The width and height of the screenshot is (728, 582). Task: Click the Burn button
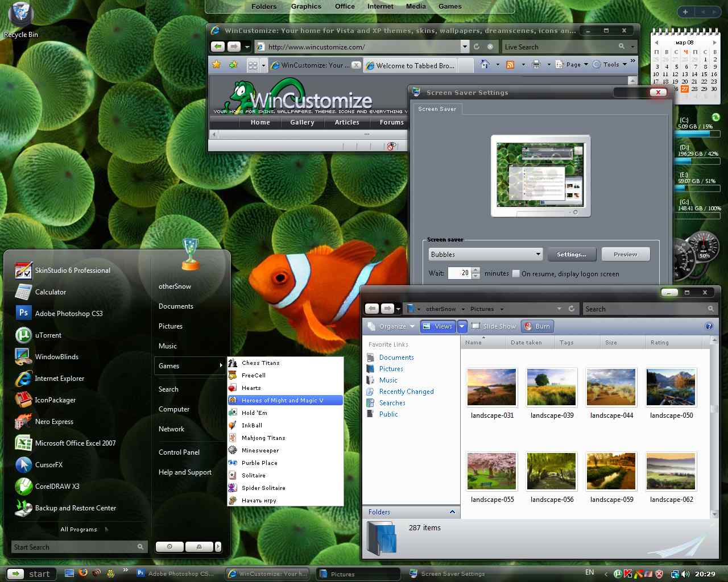click(537, 326)
